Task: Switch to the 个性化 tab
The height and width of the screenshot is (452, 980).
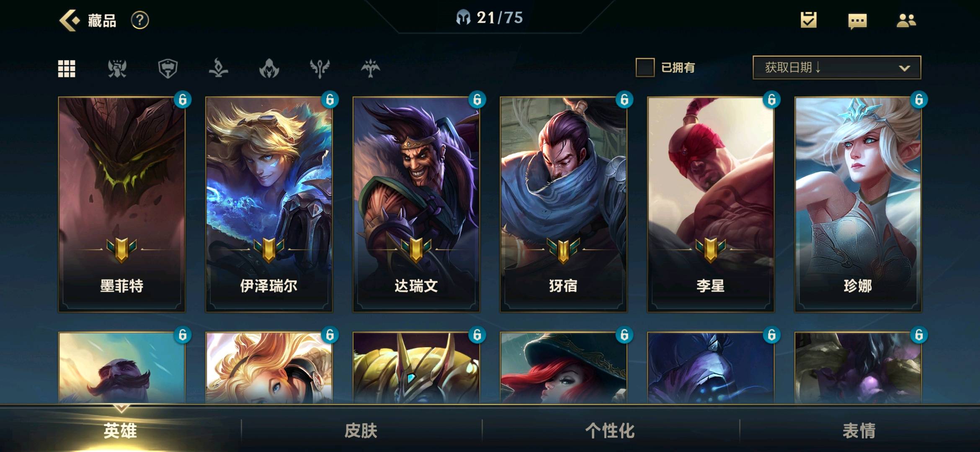Action: (610, 431)
